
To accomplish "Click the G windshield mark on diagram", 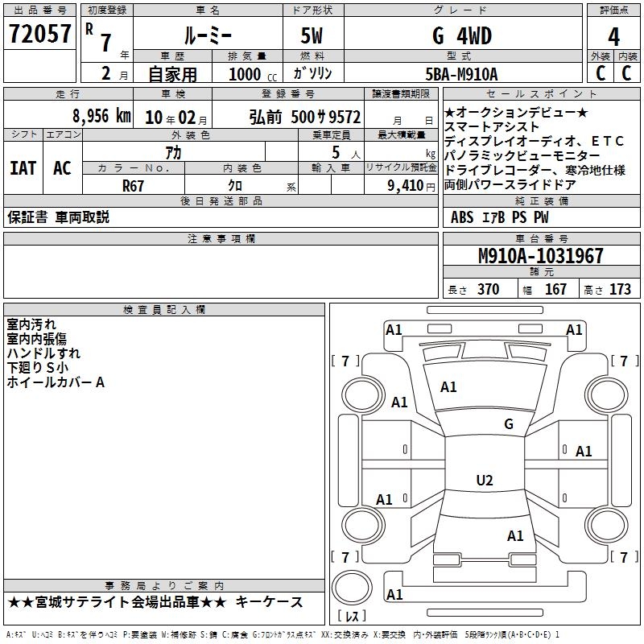I will click(509, 424).
